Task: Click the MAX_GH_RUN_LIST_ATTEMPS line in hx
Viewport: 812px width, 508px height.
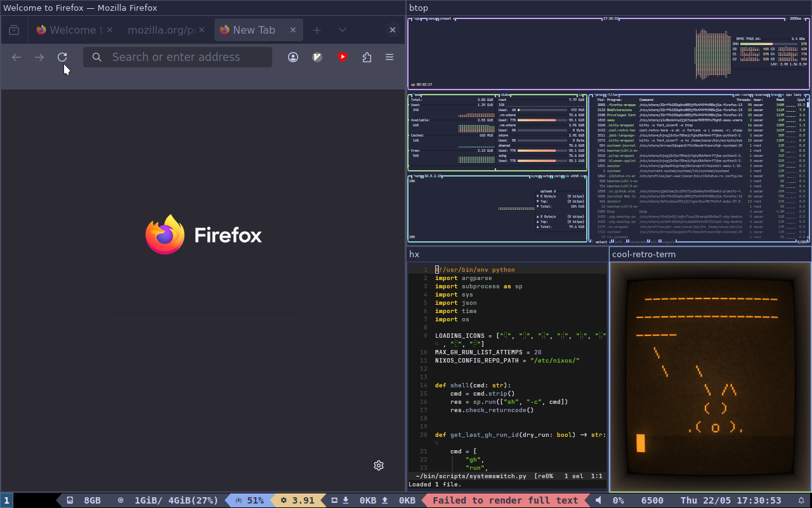Action: pos(488,352)
